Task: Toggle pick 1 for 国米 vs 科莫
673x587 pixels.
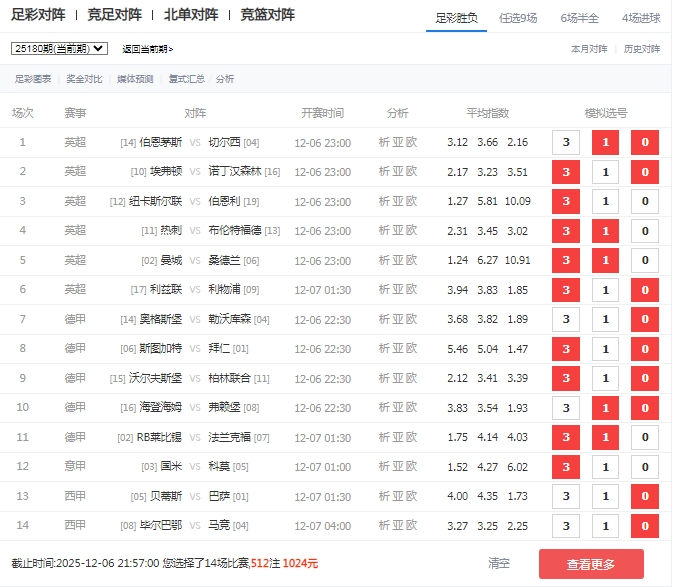Action: pos(605,467)
